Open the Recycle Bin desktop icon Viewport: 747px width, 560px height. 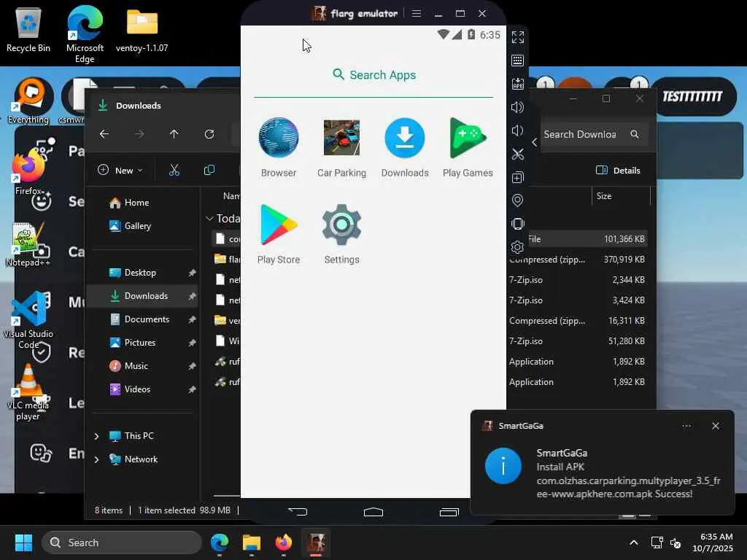28,30
